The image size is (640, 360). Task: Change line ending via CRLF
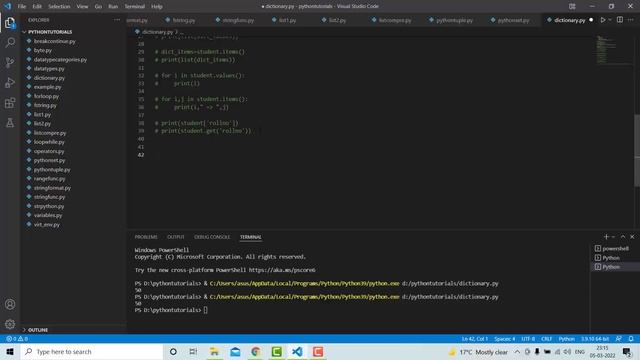coord(547,339)
